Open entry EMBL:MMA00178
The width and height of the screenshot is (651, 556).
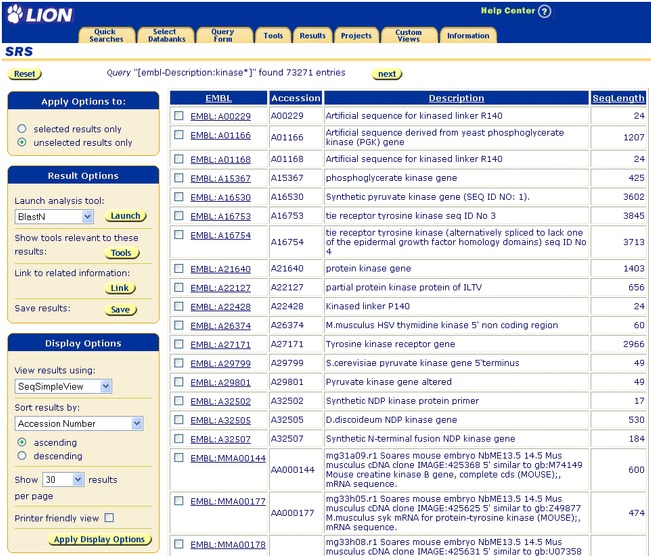(228, 545)
